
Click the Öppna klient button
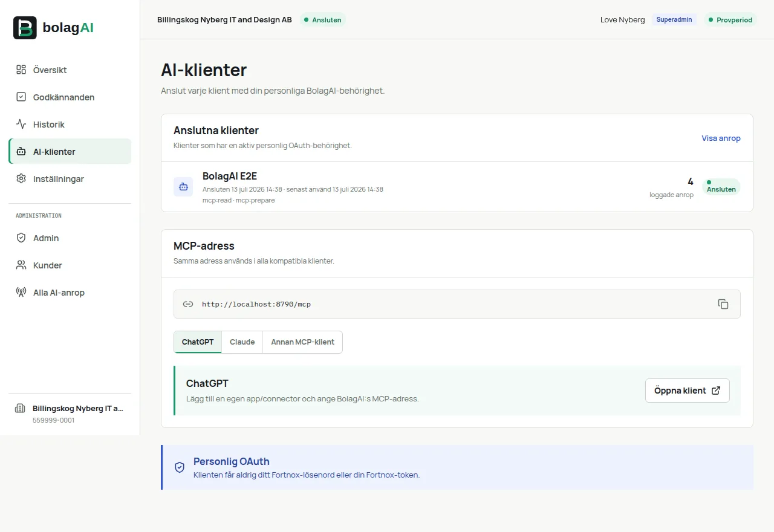click(x=688, y=391)
